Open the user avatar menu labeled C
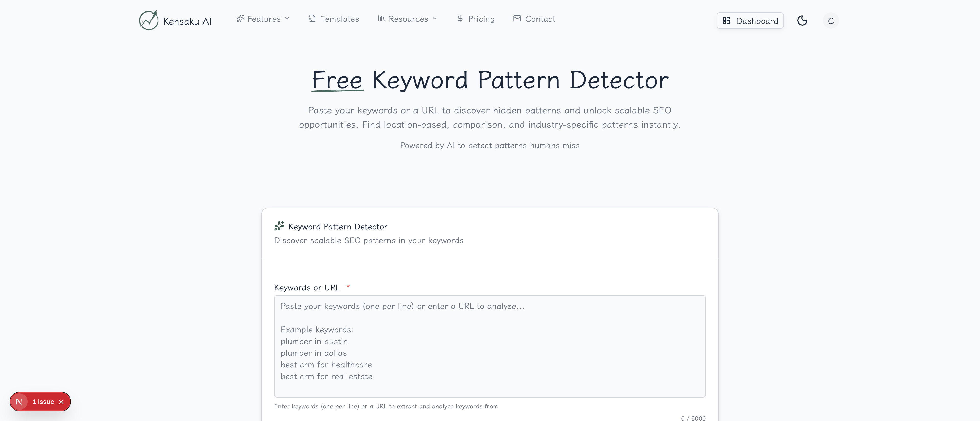Viewport: 980px width, 421px height. 830,20
